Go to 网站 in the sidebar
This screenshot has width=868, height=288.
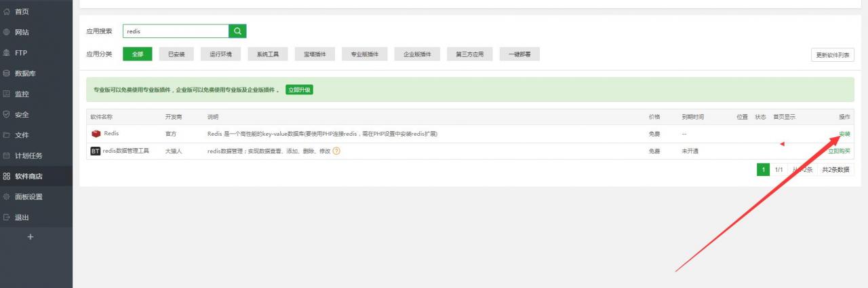coord(36,32)
